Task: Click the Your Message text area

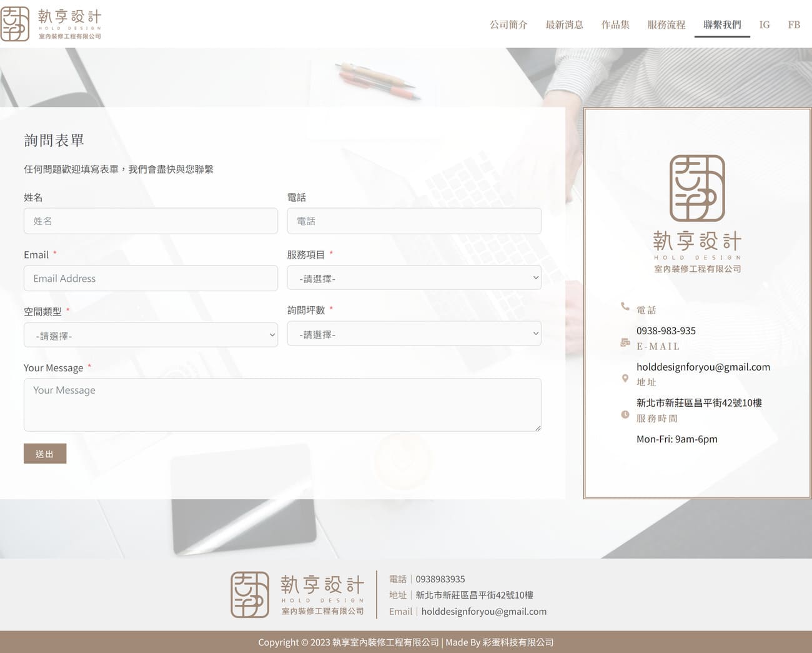Action: coord(282,404)
